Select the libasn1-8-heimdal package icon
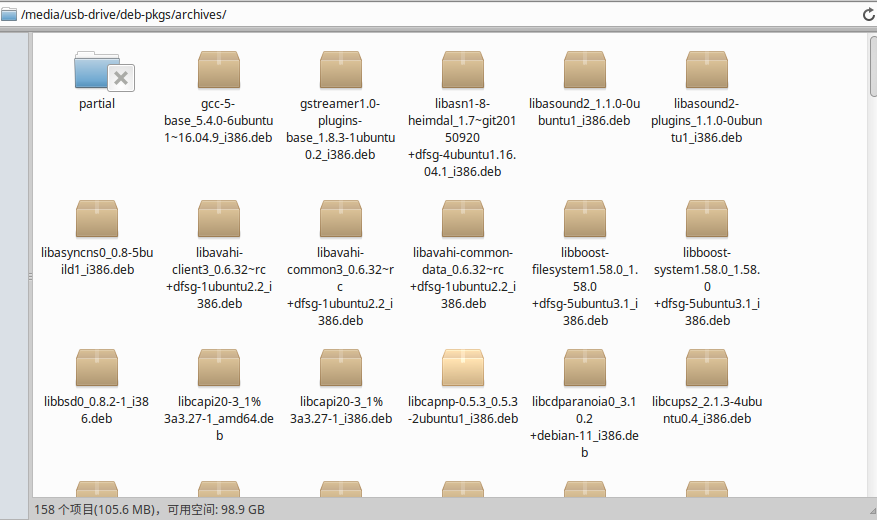The width and height of the screenshot is (877, 520). tap(463, 70)
